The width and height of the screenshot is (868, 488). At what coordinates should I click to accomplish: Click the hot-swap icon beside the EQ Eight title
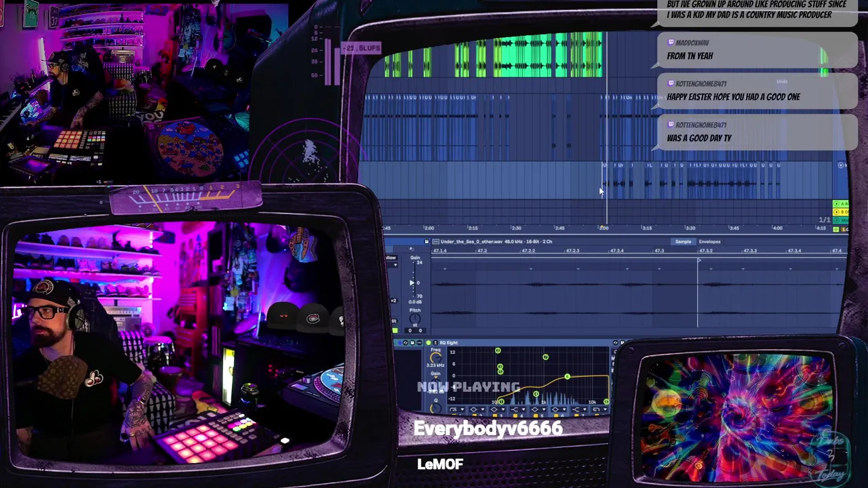pyautogui.click(x=435, y=342)
